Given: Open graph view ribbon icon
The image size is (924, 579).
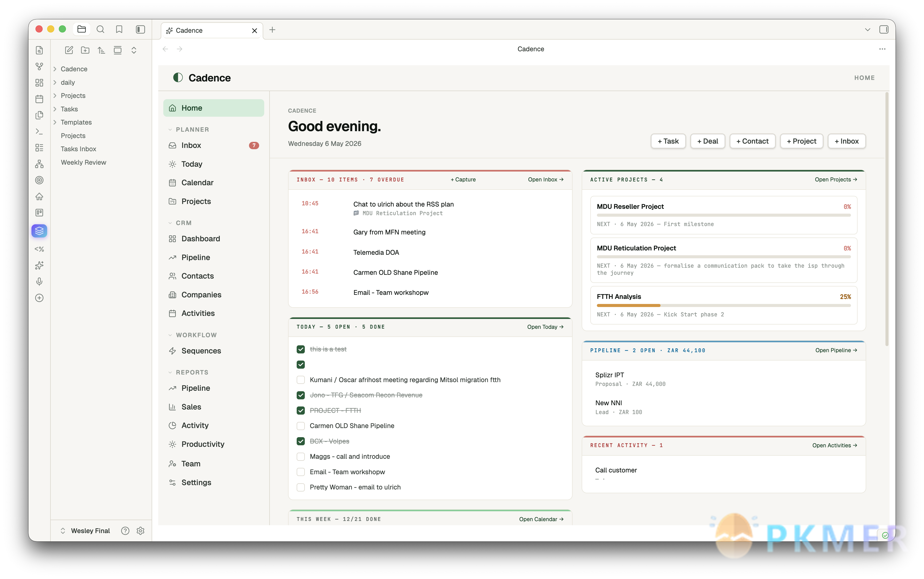Looking at the screenshot, I should [x=39, y=67].
